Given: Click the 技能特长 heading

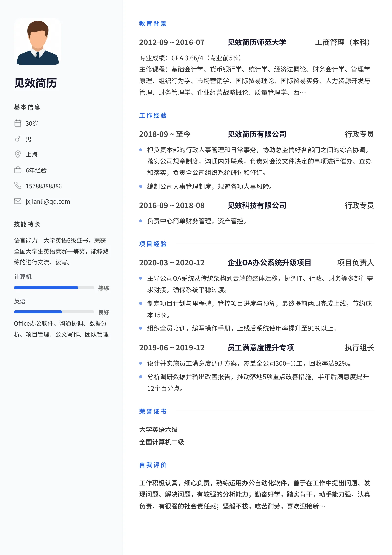Looking at the screenshot, I should (27, 224).
